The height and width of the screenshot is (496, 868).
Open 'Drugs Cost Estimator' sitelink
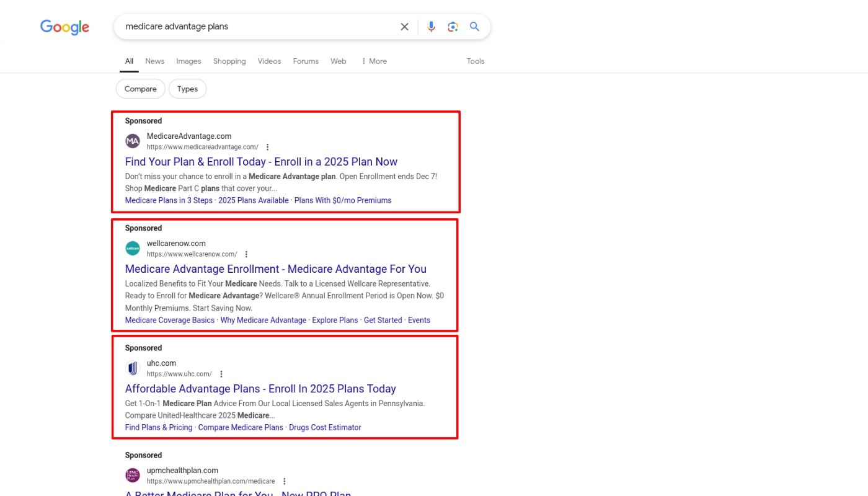pos(325,427)
